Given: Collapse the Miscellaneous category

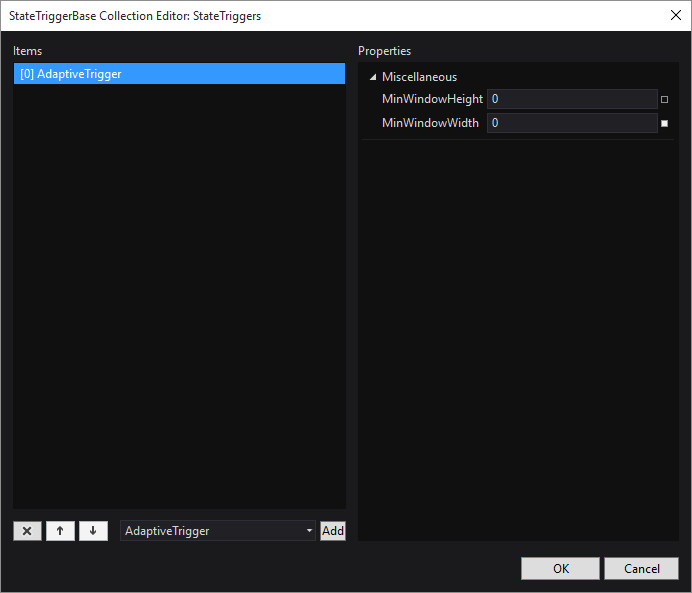Looking at the screenshot, I should (373, 77).
